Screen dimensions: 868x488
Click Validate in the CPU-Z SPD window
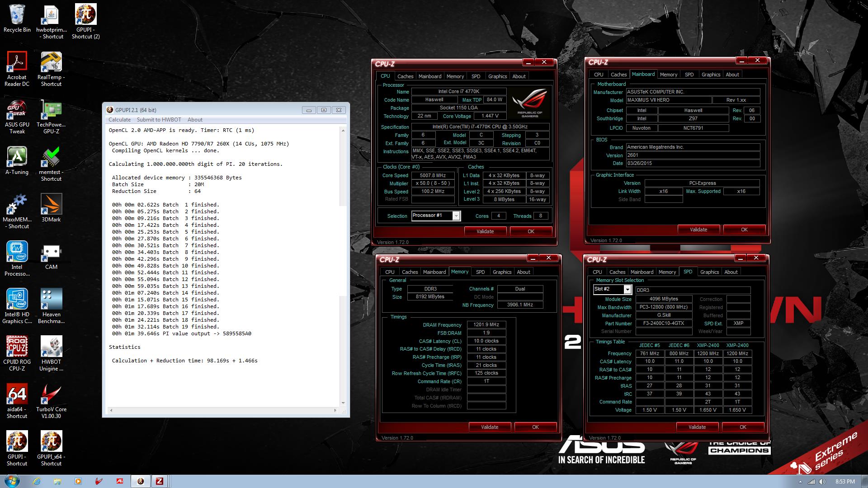coord(697,427)
